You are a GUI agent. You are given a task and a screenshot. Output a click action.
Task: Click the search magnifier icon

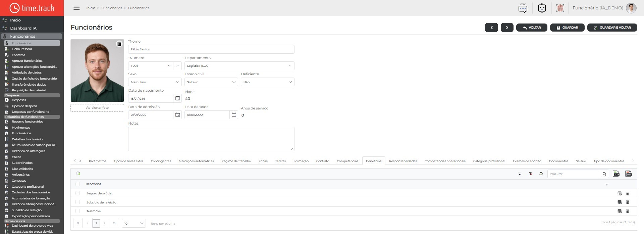click(x=604, y=174)
